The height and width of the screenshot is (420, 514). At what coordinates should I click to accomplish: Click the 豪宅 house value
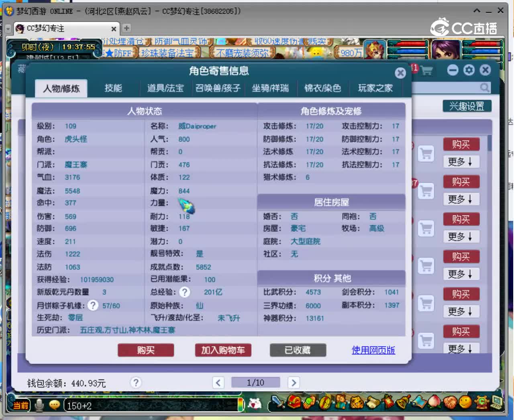(298, 228)
